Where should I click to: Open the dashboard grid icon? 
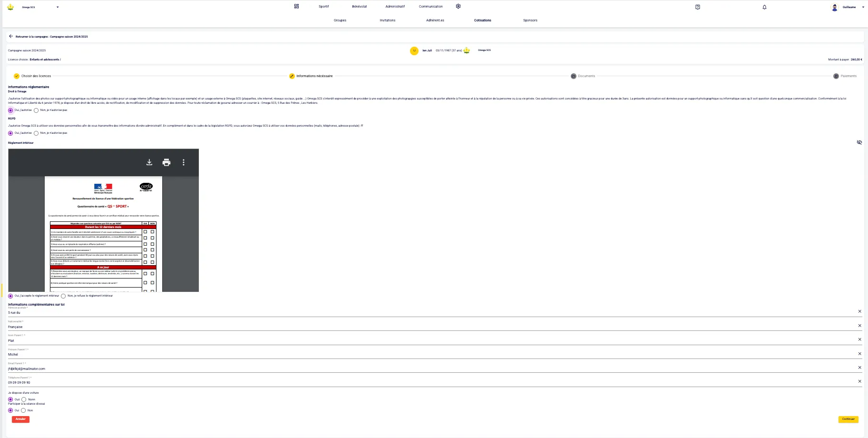(296, 7)
